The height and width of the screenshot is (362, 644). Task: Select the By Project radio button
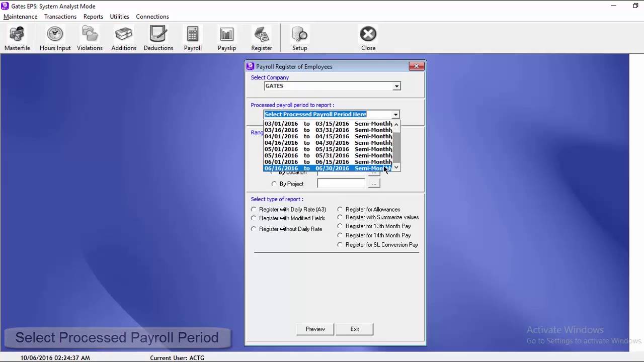[274, 184]
